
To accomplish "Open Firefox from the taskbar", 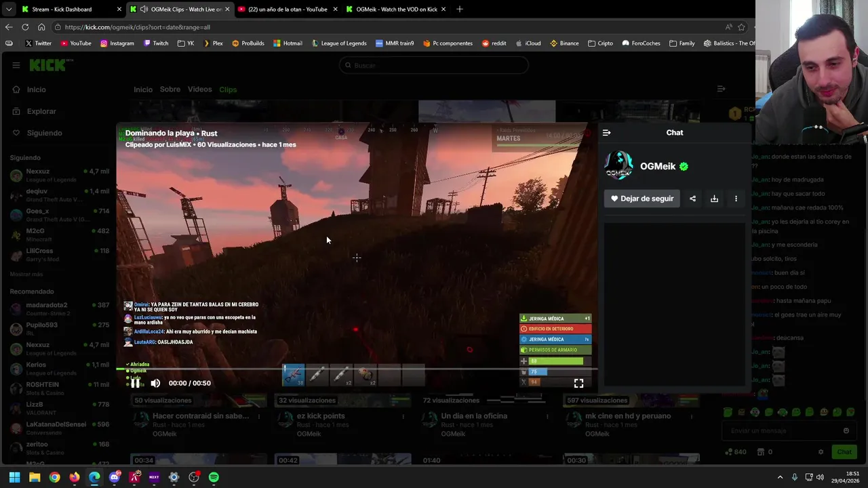I will coord(75,477).
